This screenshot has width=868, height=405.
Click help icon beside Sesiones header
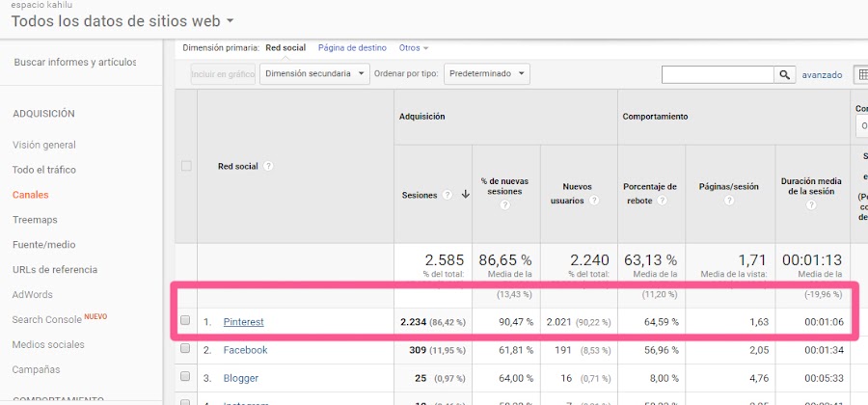[x=448, y=195]
